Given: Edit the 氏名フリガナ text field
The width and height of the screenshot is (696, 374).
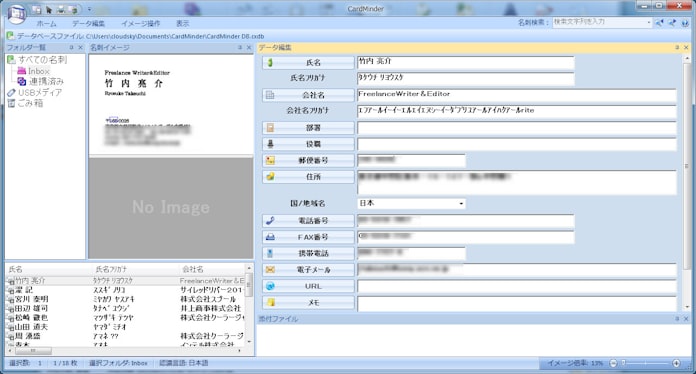Looking at the screenshot, I should coord(466,78).
